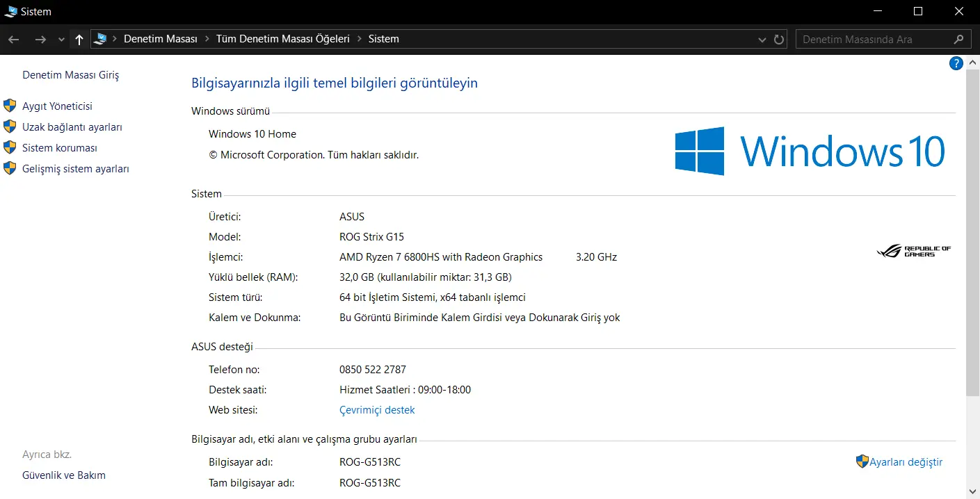The width and height of the screenshot is (980, 499).
Task: Expand chevron before Denetim Masası breadcrumb
Action: click(115, 39)
